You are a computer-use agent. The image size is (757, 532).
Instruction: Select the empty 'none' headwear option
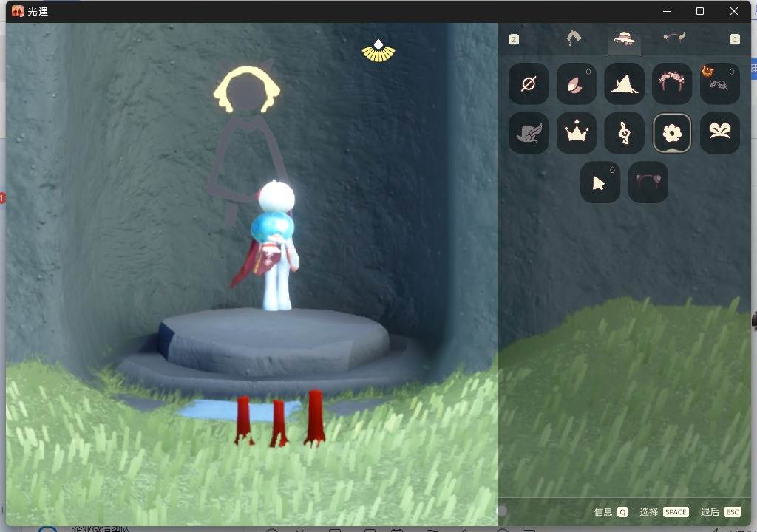528,83
